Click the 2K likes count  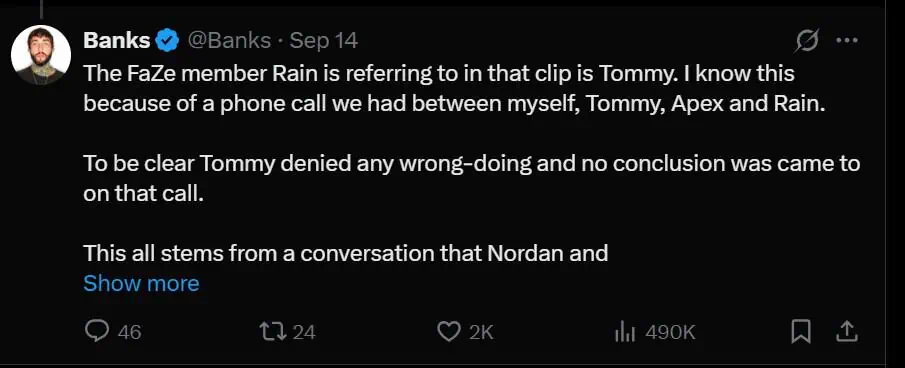click(x=481, y=332)
